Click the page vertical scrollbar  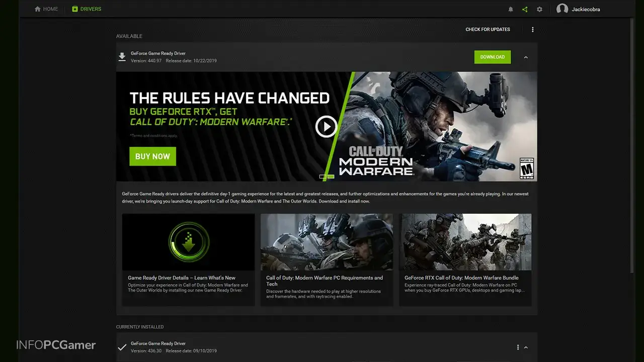[x=632, y=146]
